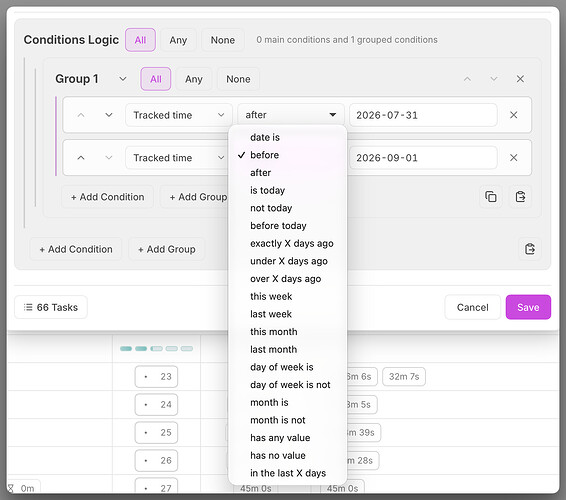The width and height of the screenshot is (566, 500).
Task: Expand the Group 1 name chevron
Action: point(123,79)
